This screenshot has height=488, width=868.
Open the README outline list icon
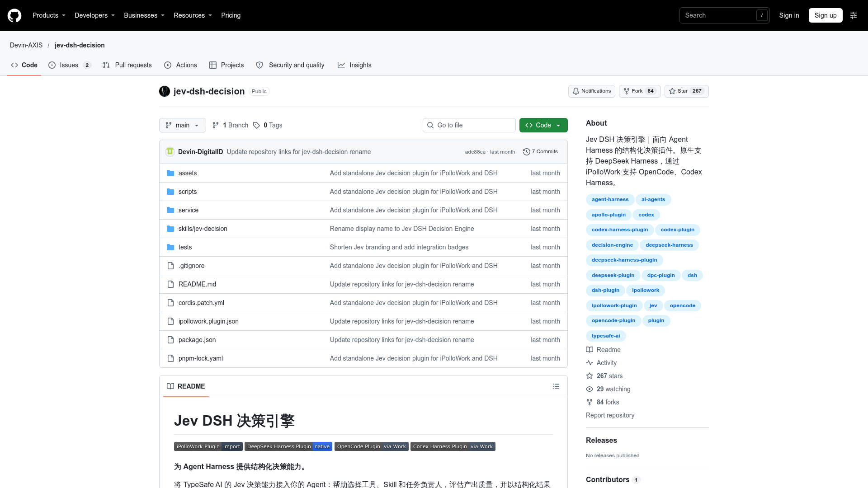[x=556, y=386]
